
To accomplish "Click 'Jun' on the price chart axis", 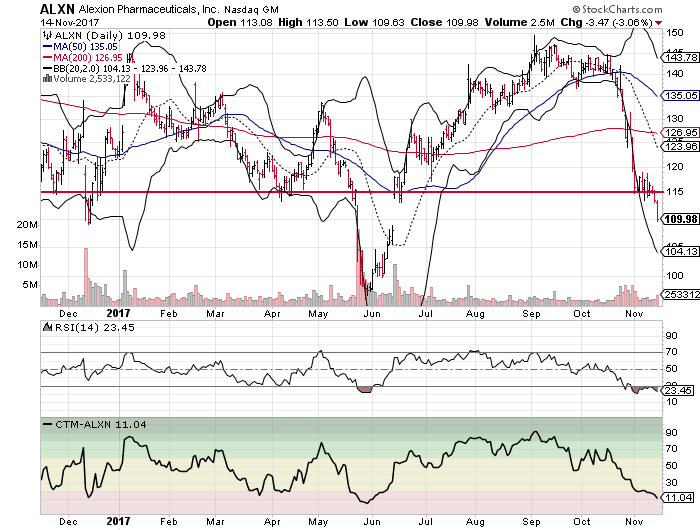I will click(x=372, y=313).
